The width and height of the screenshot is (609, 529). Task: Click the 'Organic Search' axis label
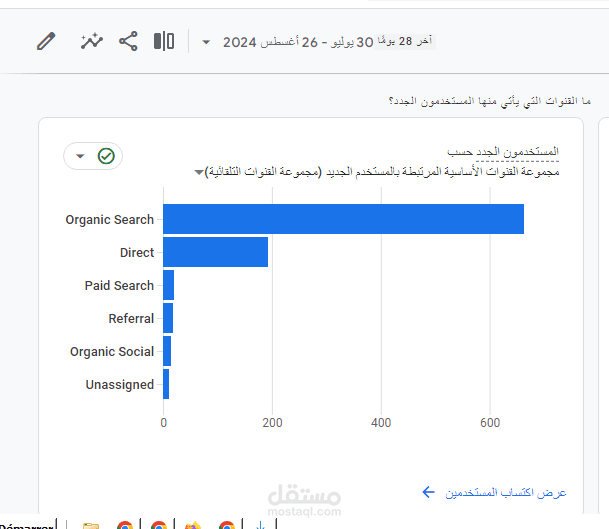(110, 220)
